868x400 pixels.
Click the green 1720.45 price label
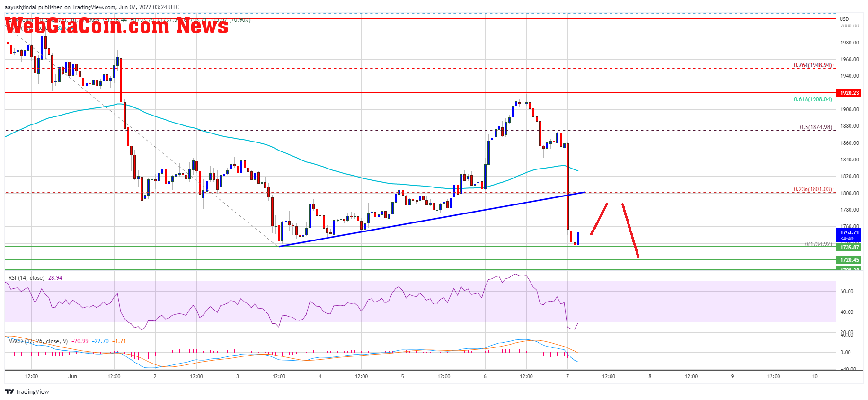click(850, 260)
